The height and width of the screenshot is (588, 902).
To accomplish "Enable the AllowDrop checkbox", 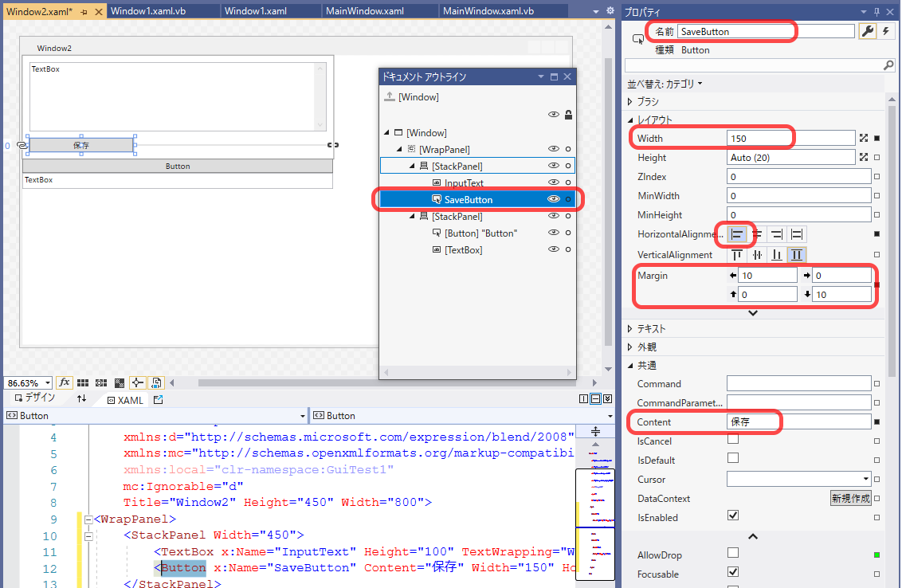I will pos(733,553).
